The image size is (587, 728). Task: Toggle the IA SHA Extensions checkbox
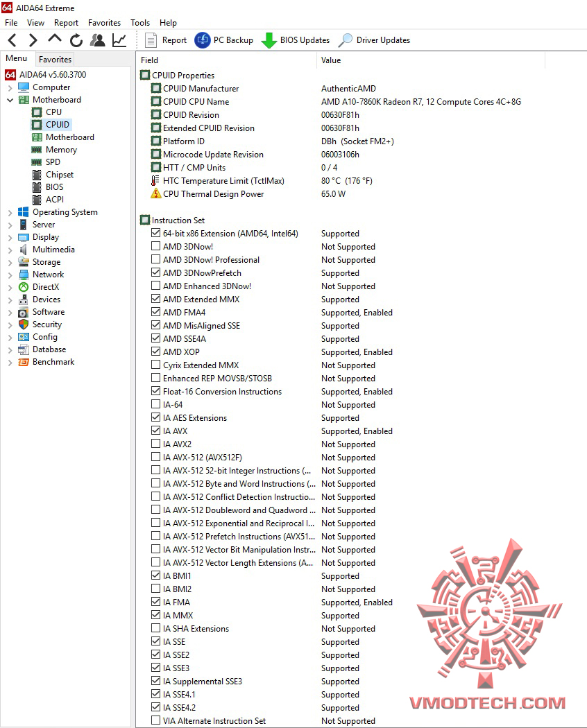click(155, 628)
